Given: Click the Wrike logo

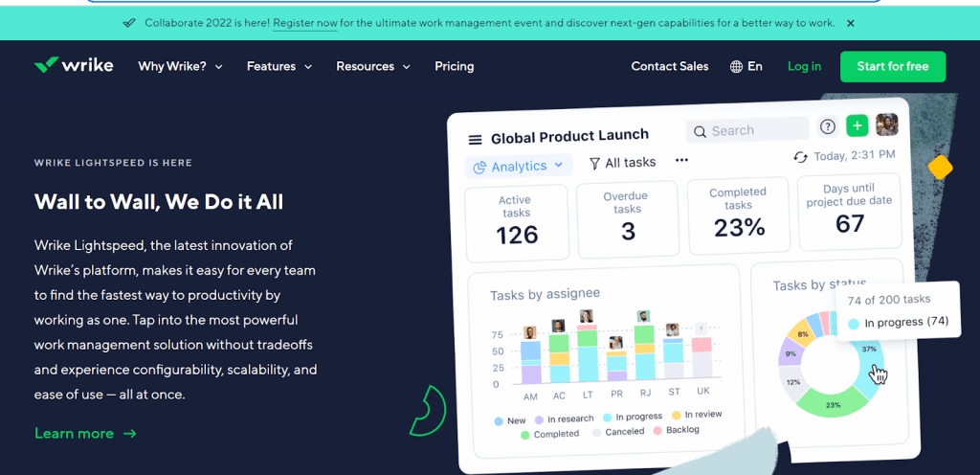Looking at the screenshot, I should [x=74, y=66].
